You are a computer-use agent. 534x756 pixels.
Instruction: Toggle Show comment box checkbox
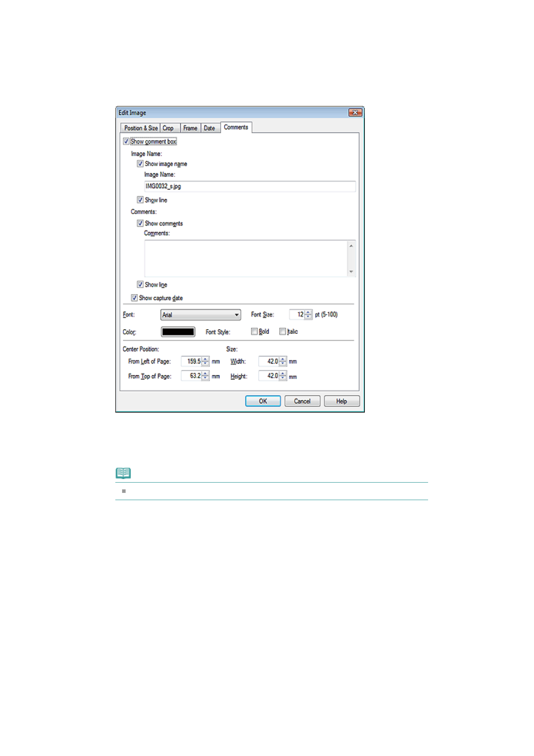[127, 141]
